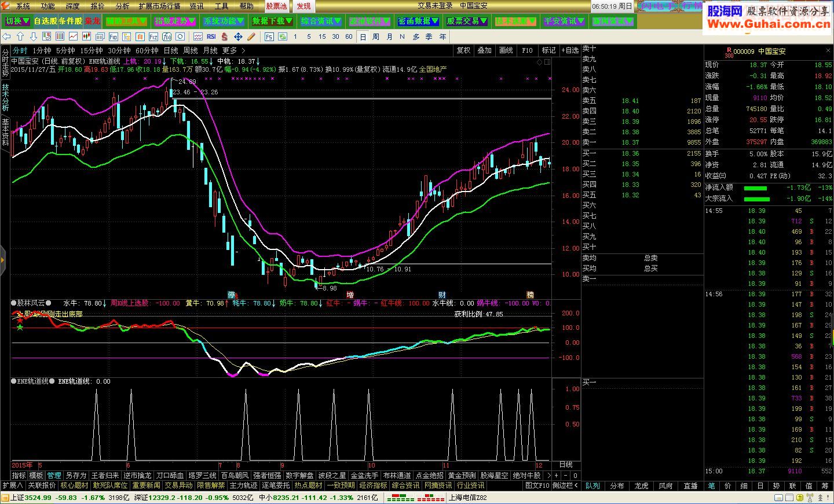
Task: Click the back arrow toolbar icon
Action: pyautogui.click(x=7, y=36)
